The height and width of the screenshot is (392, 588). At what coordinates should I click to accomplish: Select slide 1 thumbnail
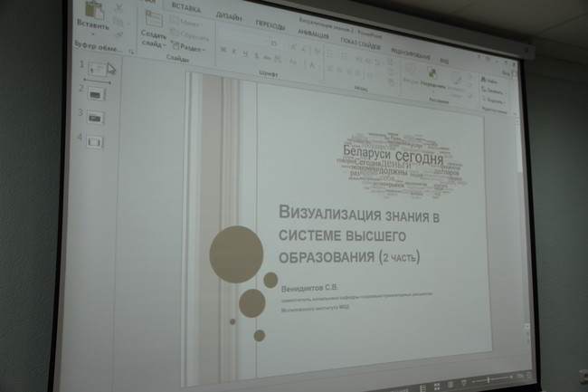point(97,70)
